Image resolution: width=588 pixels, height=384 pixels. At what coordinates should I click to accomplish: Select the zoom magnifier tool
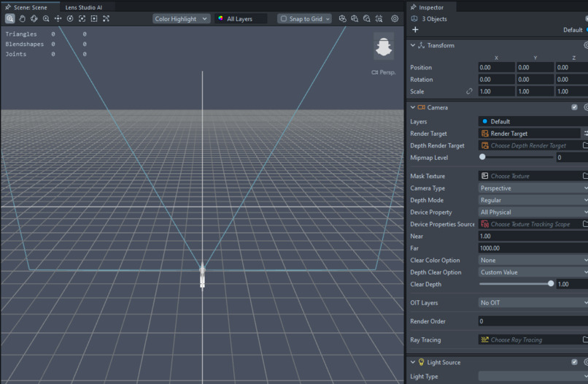tap(46, 18)
